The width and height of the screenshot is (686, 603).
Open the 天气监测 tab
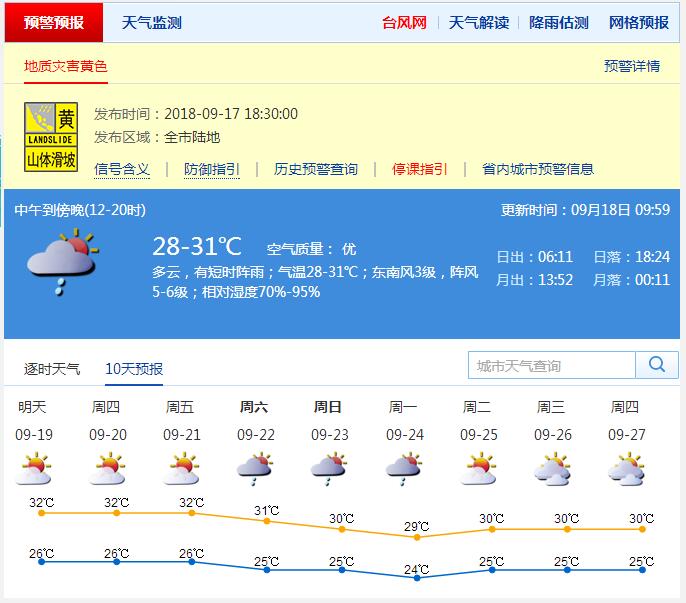click(x=151, y=22)
